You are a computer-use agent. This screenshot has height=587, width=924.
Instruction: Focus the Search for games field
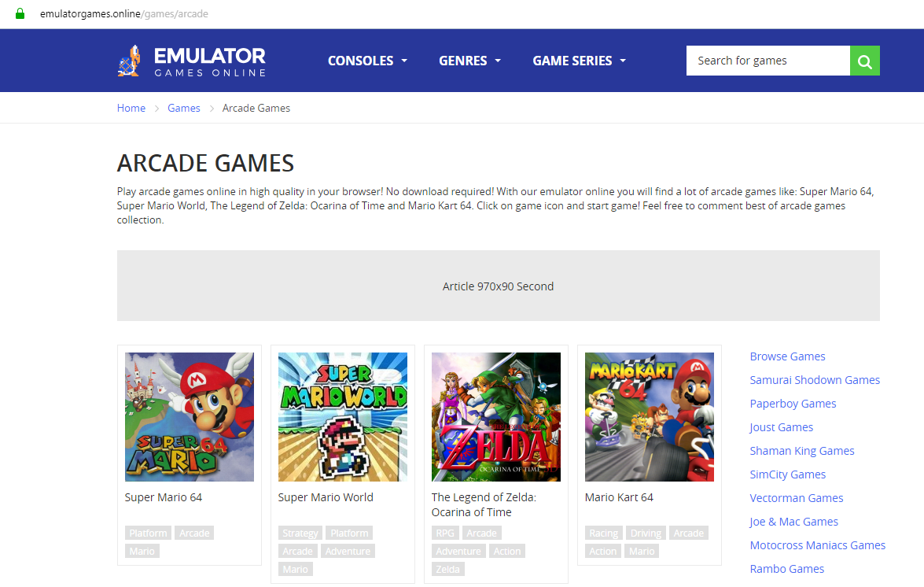pyautogui.click(x=768, y=61)
